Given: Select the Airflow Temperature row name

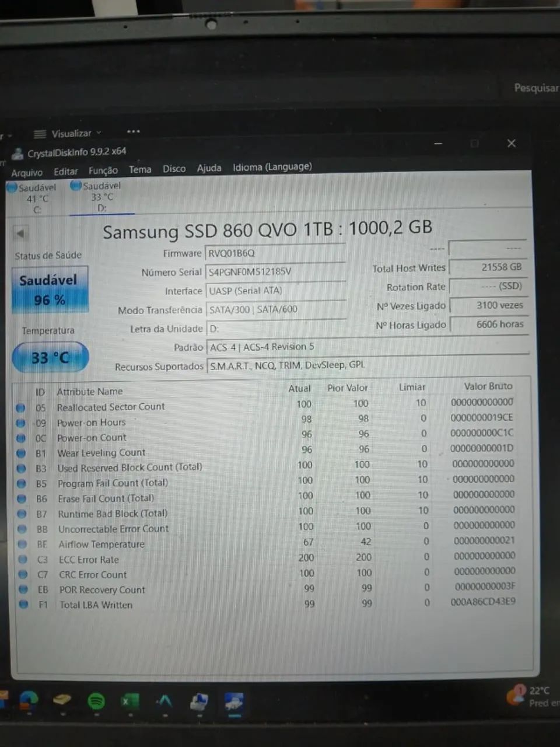Looking at the screenshot, I should coord(101,544).
